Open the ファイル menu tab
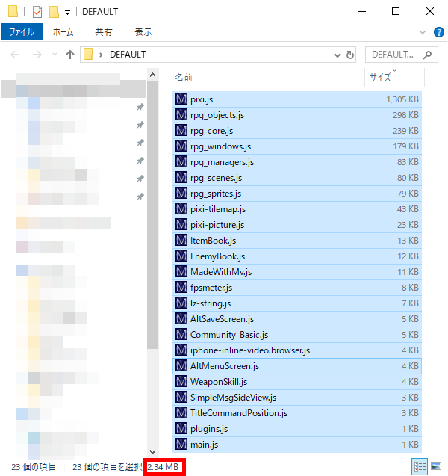 [x=22, y=32]
